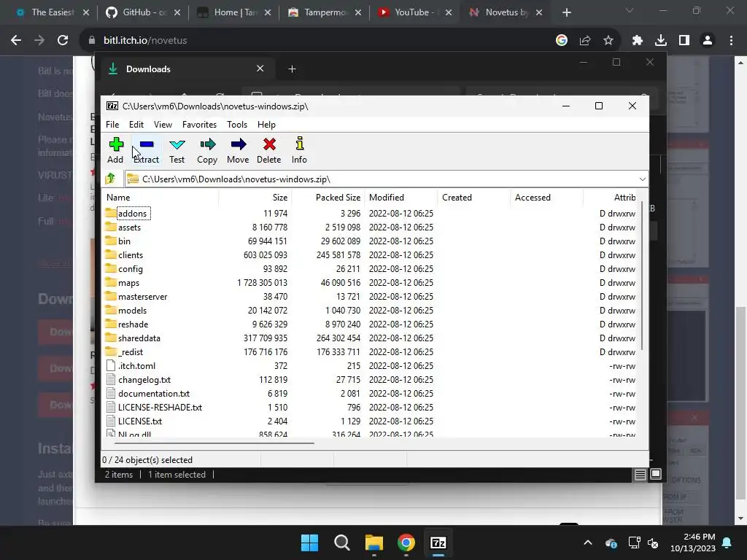Click the 7-Zip horizontal scrollbar
Viewport: 747px width, 560px height.
pyautogui.click(x=214, y=443)
